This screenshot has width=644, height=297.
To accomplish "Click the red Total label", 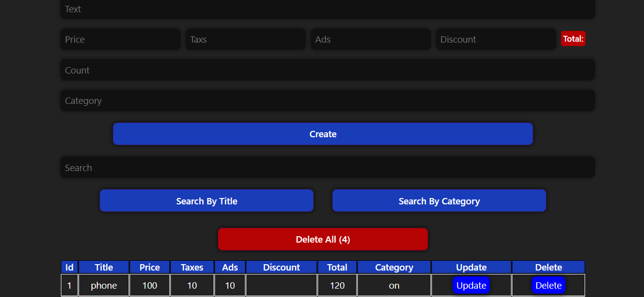I will tap(573, 39).
